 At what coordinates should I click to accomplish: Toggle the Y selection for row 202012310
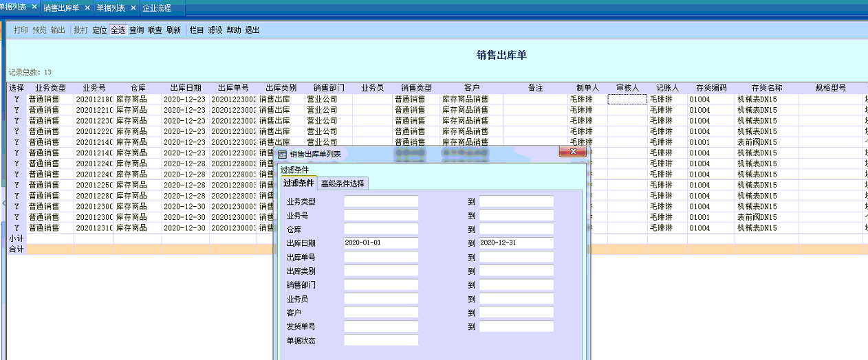pos(17,228)
